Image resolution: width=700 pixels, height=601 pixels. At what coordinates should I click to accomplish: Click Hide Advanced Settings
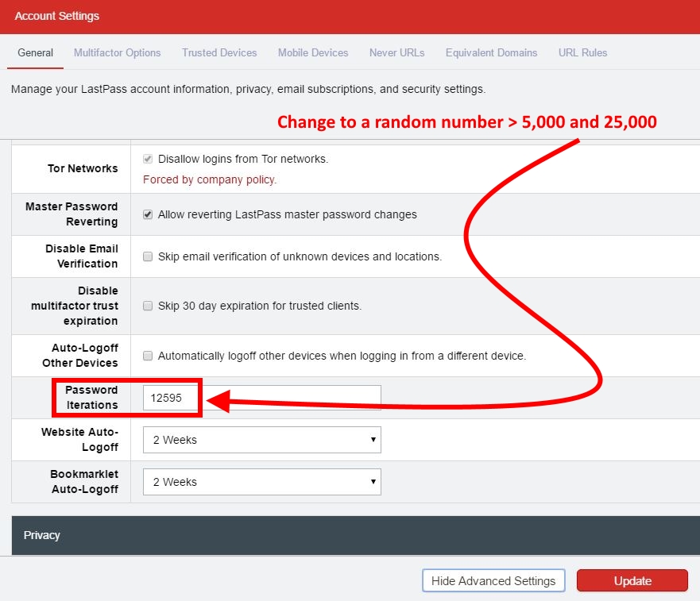pos(493,580)
